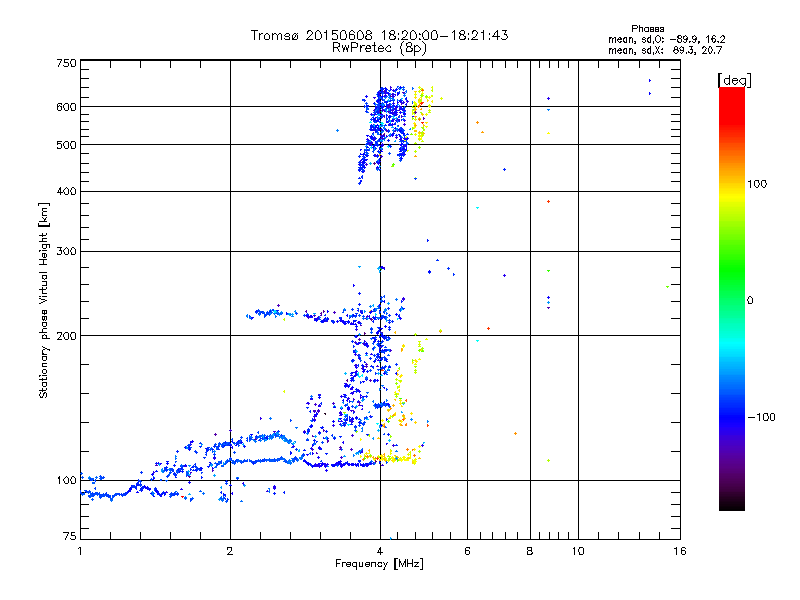This screenshot has width=800, height=600.
Task: Click the "[deg]" colorbar label
Action: click(734, 80)
